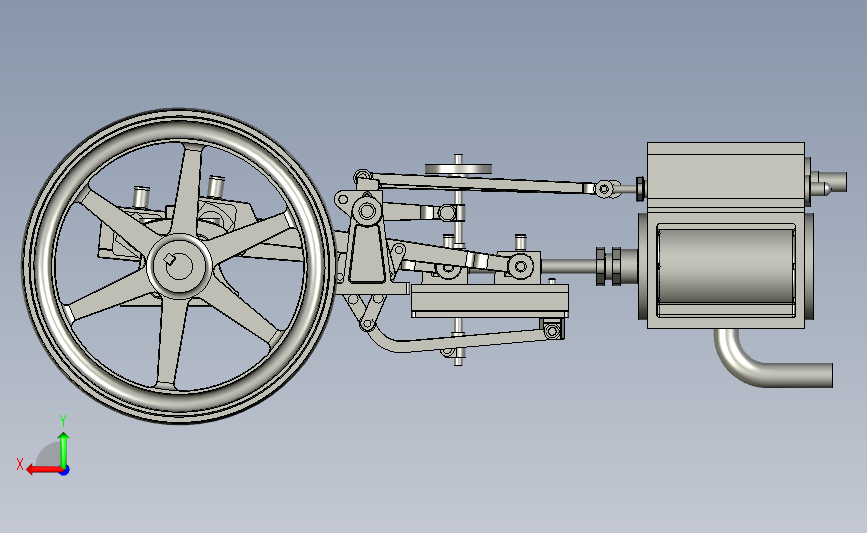
Task: Select the outer rim of the flywheel
Action: 179,266
